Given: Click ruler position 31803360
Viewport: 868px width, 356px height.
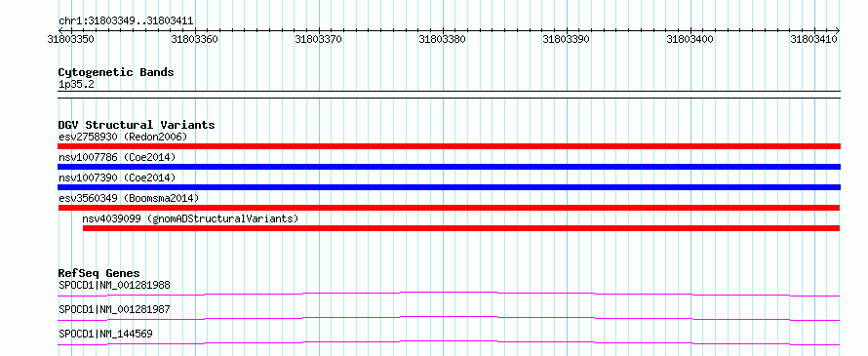Looking at the screenshot, I should [x=194, y=39].
